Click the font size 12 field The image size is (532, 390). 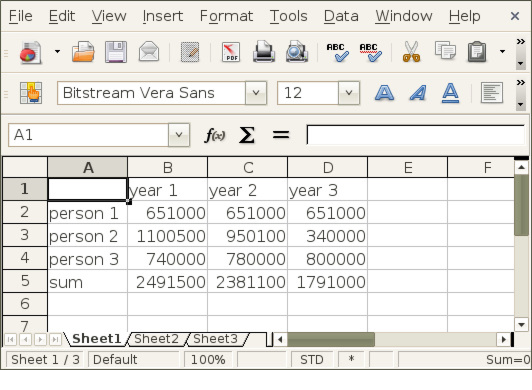click(x=308, y=93)
